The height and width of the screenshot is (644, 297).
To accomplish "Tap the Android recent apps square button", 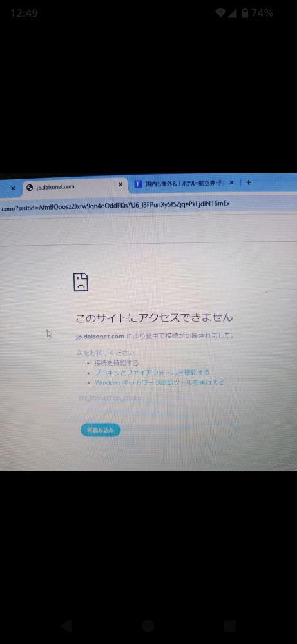I will pos(230,625).
